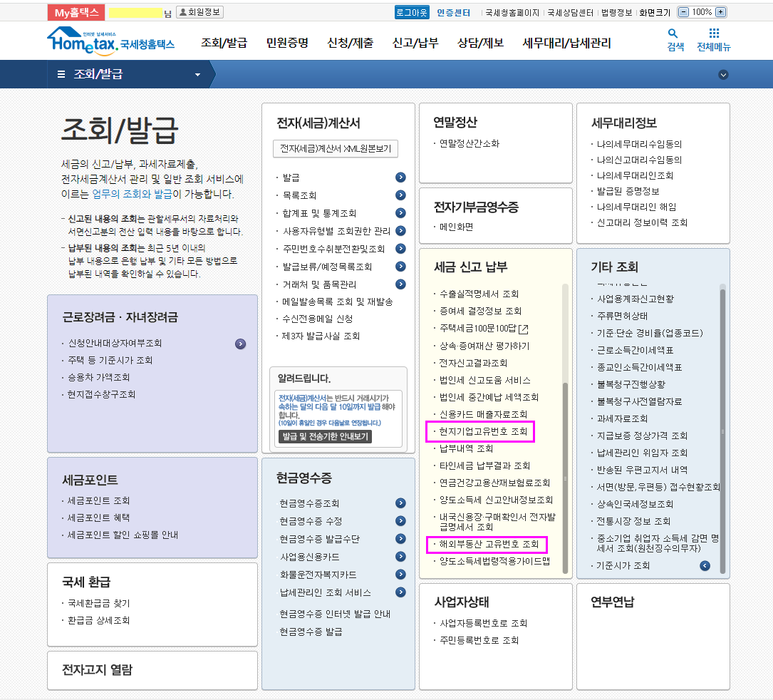Open 승용차 가액조회

tap(98, 377)
